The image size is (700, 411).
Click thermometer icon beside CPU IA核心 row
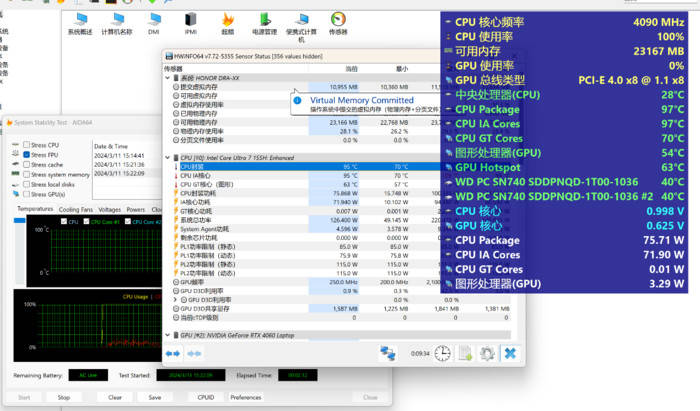point(176,175)
